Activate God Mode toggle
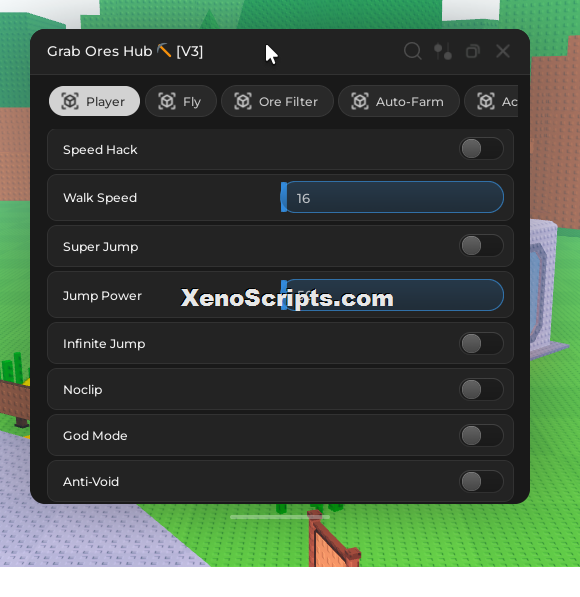The width and height of the screenshot is (580, 597). pos(481,436)
